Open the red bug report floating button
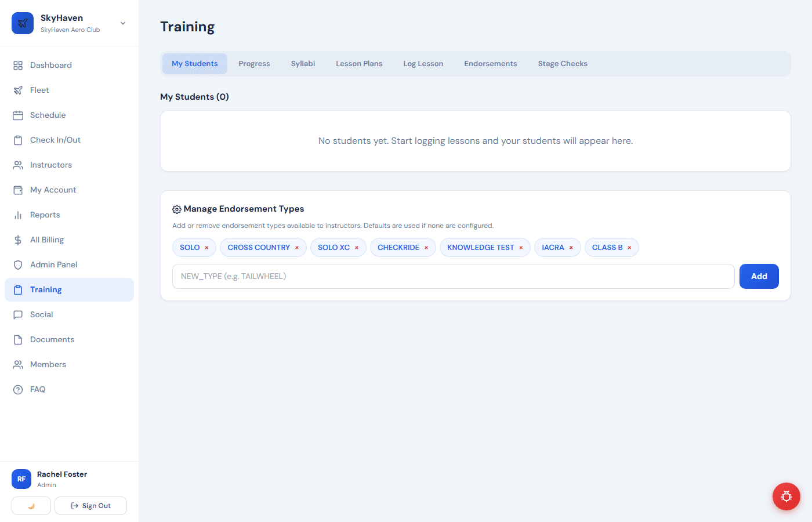Viewport: 812px width, 522px height. click(786, 496)
